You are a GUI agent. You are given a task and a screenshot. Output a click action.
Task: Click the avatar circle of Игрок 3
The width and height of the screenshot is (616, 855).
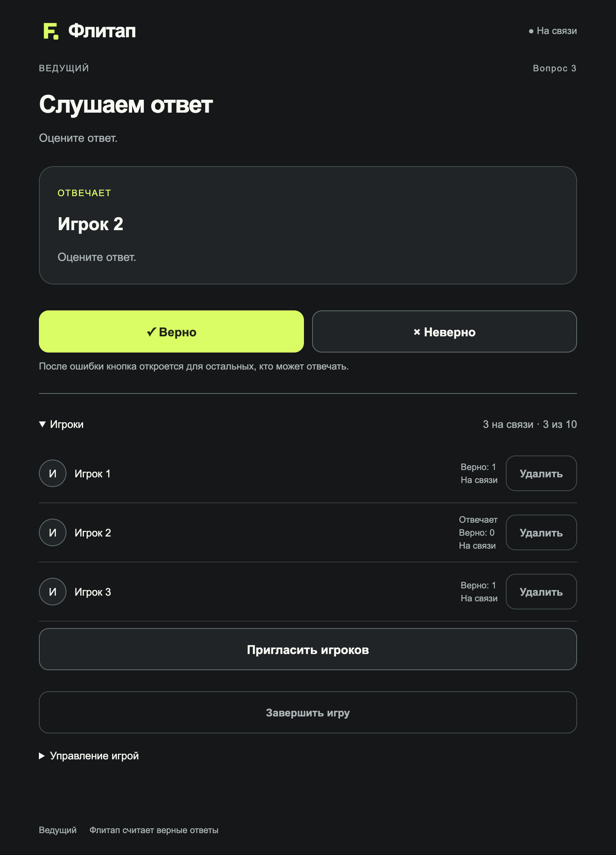point(53,592)
